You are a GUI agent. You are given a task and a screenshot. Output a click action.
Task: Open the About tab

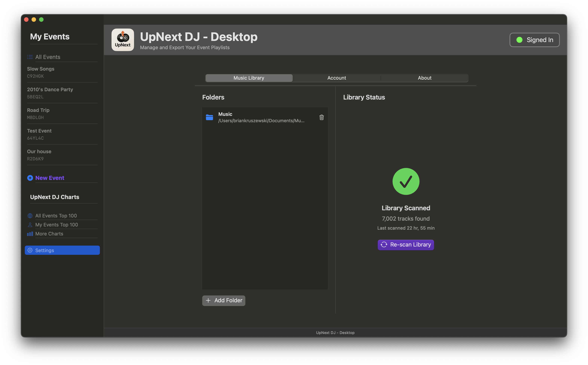pyautogui.click(x=425, y=78)
